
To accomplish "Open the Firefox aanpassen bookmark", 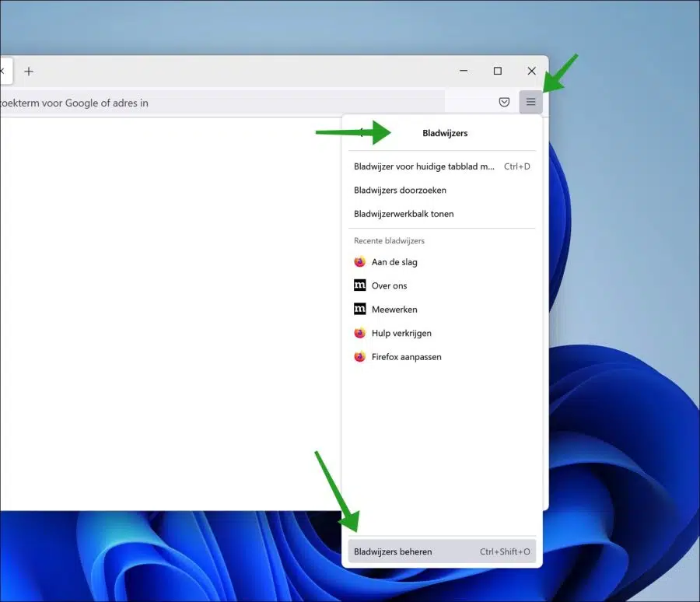I will (x=442, y=357).
